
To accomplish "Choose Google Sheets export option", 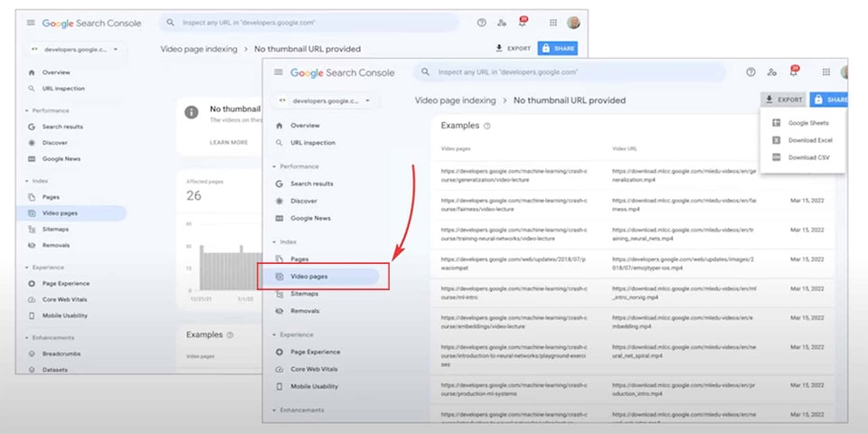I will (802, 123).
